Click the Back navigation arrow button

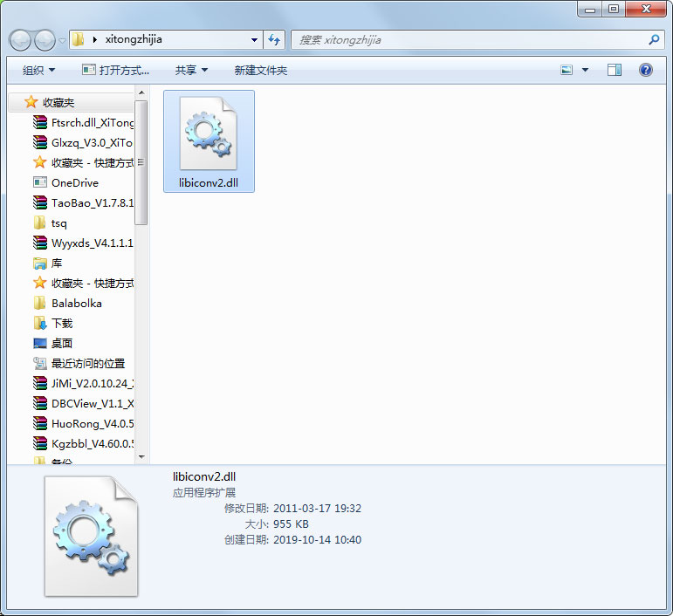pyautogui.click(x=21, y=40)
